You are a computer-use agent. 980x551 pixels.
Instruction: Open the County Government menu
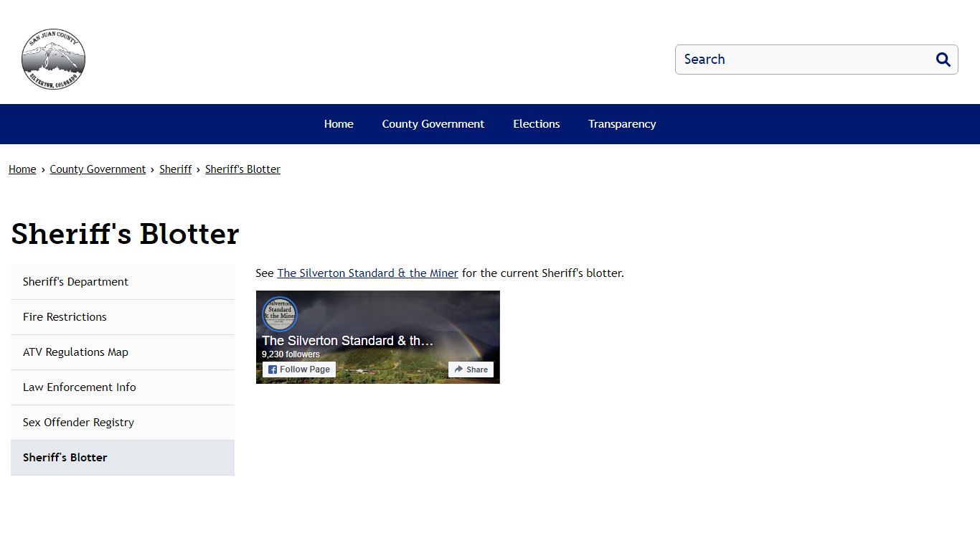pyautogui.click(x=433, y=124)
